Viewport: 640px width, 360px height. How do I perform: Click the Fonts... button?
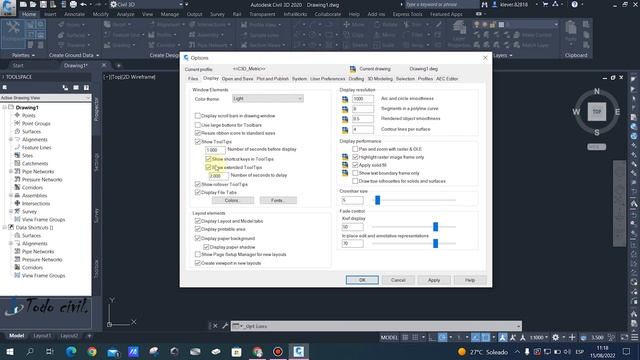click(x=278, y=200)
